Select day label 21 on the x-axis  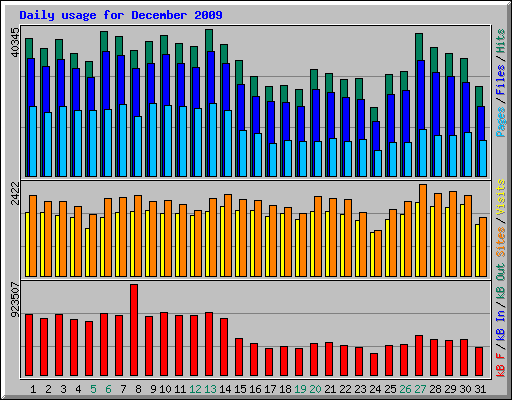[x=330, y=389]
